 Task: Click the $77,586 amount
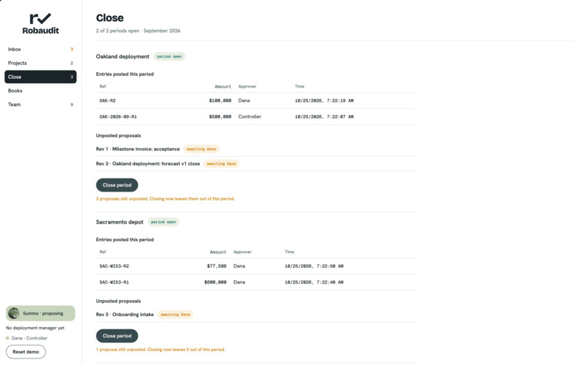point(217,266)
